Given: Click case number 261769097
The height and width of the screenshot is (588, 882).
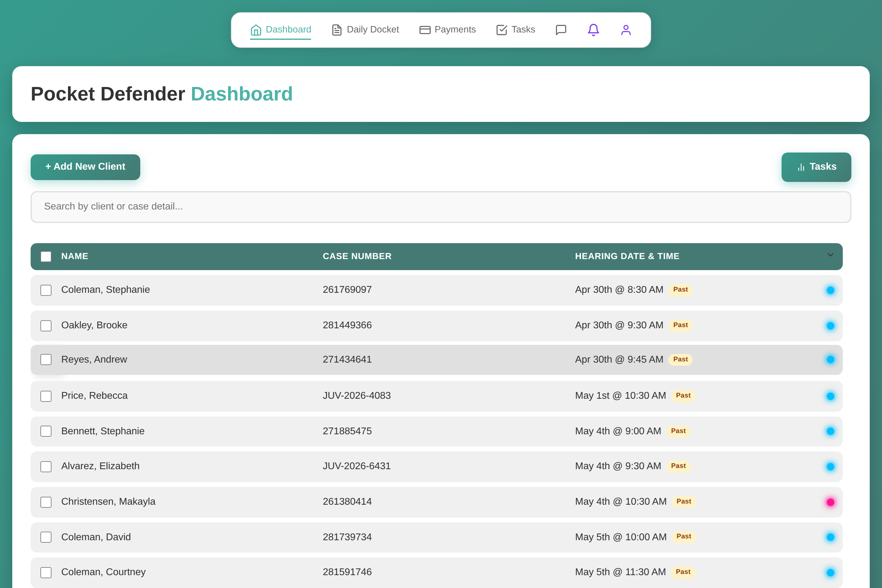Looking at the screenshot, I should coord(347,290).
